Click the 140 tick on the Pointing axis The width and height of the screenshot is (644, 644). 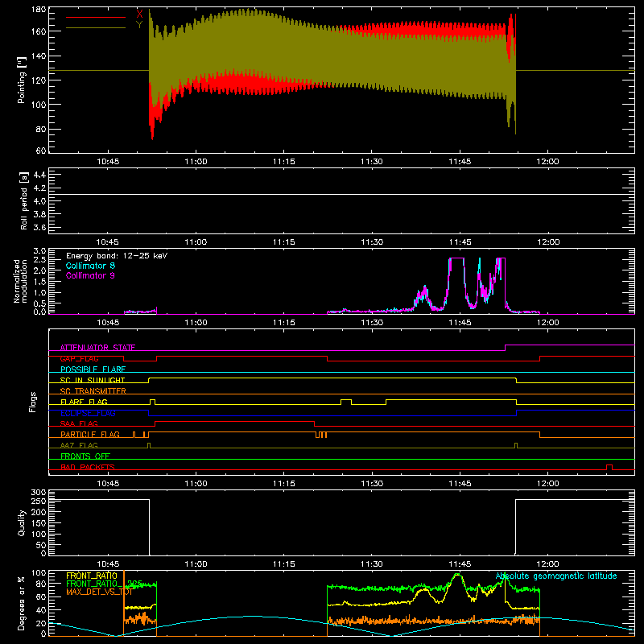click(x=39, y=56)
